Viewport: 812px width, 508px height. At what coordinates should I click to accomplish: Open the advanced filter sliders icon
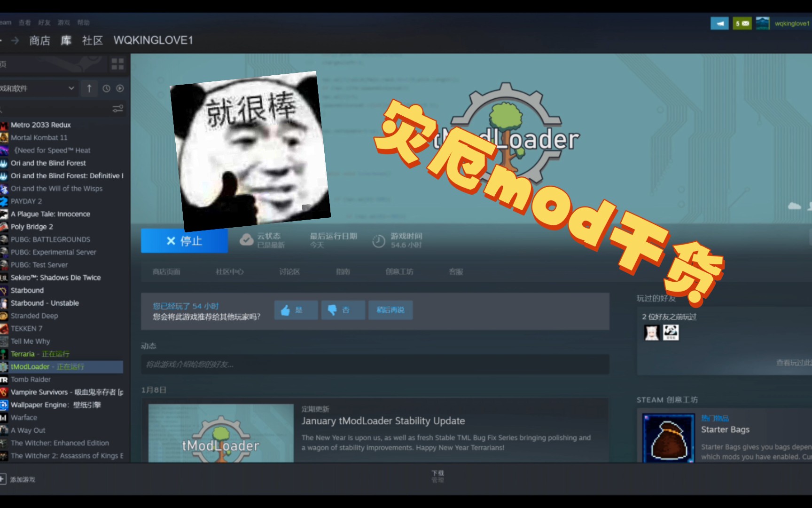tap(117, 109)
